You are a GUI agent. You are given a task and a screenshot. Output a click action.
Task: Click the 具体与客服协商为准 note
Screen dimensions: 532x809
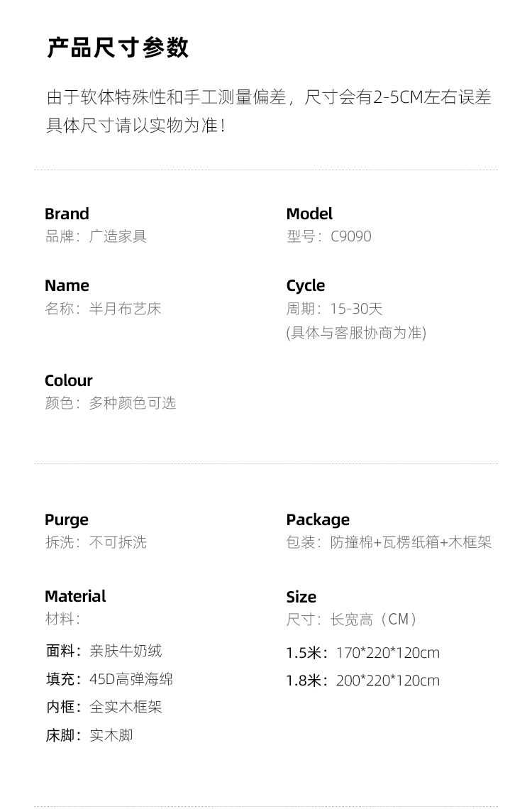click(356, 333)
